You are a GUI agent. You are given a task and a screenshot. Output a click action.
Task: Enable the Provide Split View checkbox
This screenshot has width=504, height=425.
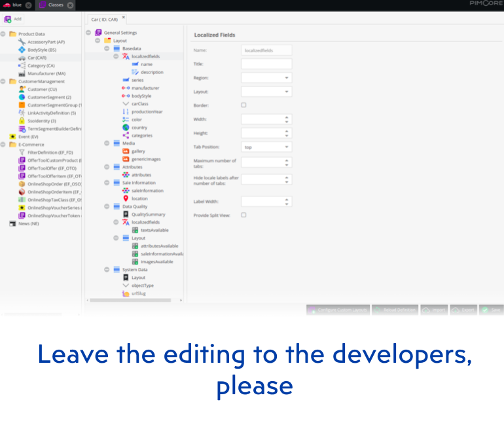click(243, 215)
